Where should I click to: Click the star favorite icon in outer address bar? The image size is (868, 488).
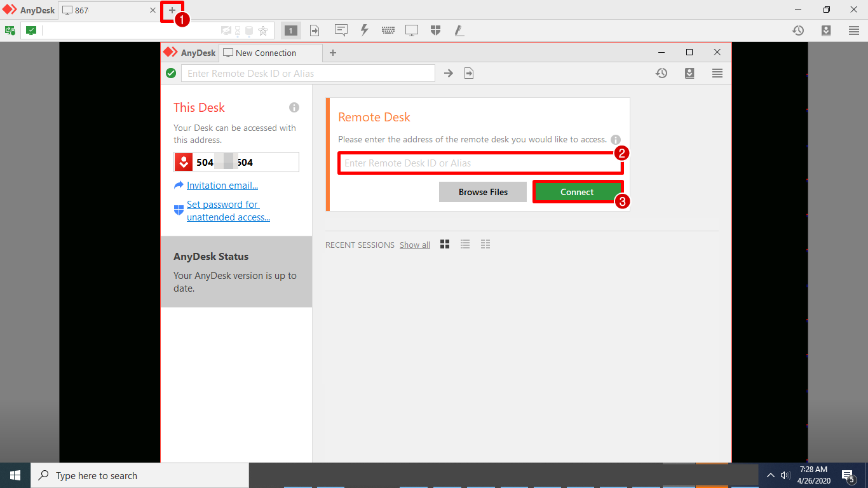tap(263, 30)
